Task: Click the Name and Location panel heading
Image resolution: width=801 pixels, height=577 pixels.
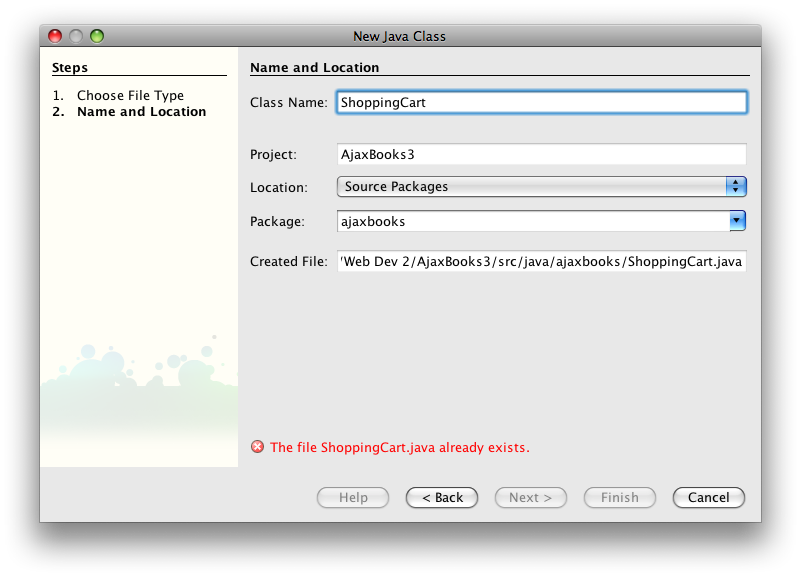Action: [x=315, y=67]
